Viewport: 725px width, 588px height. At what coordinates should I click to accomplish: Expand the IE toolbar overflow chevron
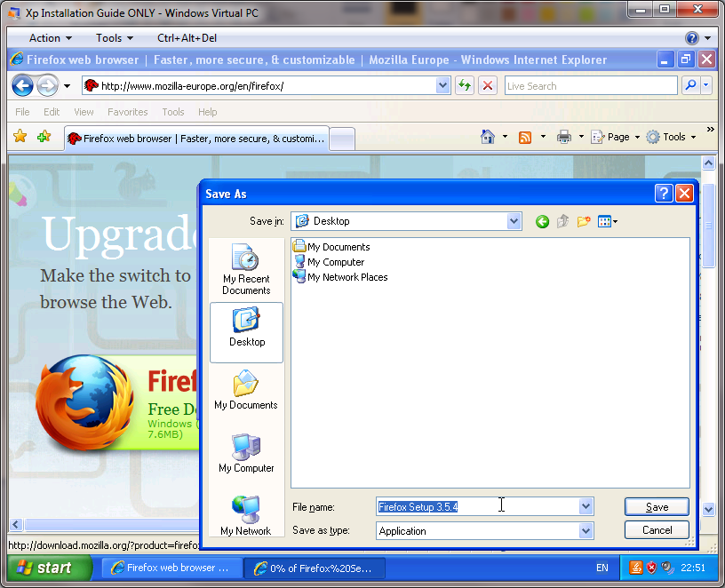click(710, 130)
